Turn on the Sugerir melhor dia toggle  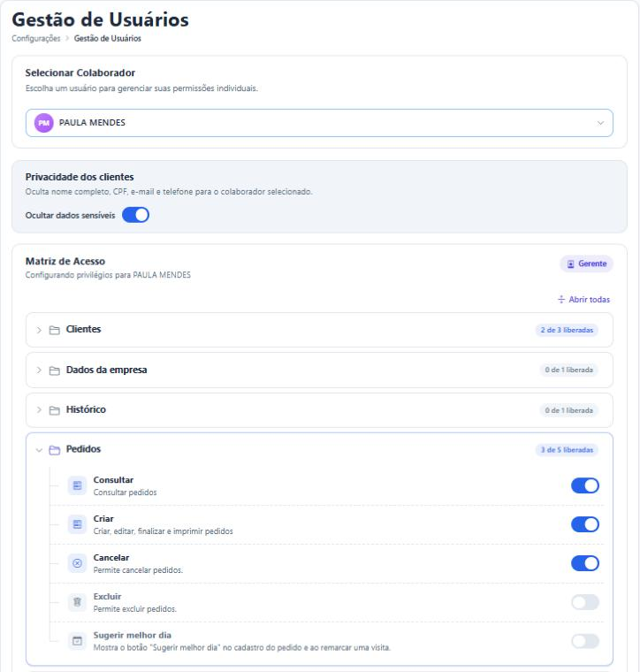[x=584, y=641]
